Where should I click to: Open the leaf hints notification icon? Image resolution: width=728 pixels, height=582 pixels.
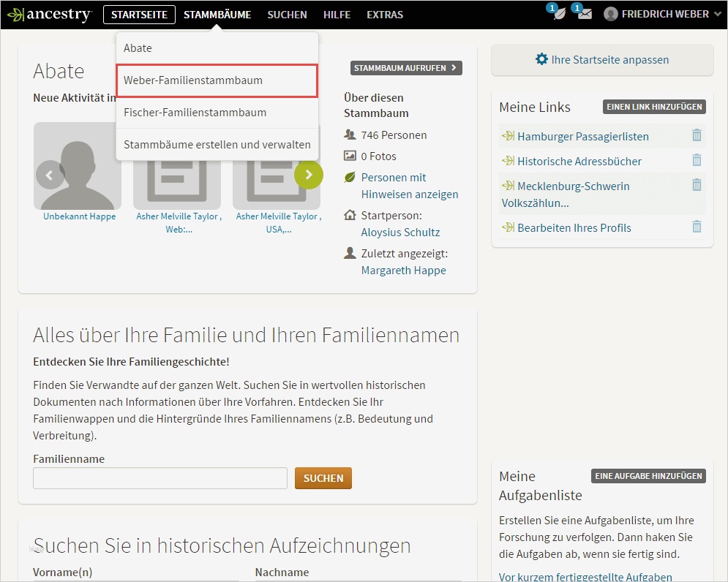(x=559, y=13)
